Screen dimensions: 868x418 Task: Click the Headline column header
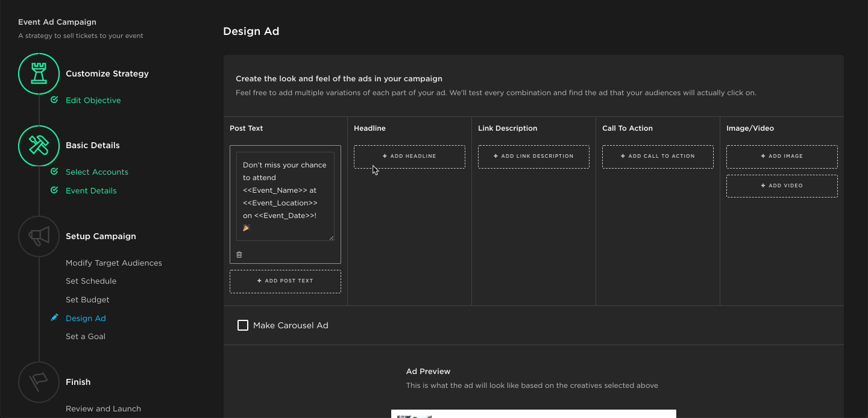(x=370, y=128)
